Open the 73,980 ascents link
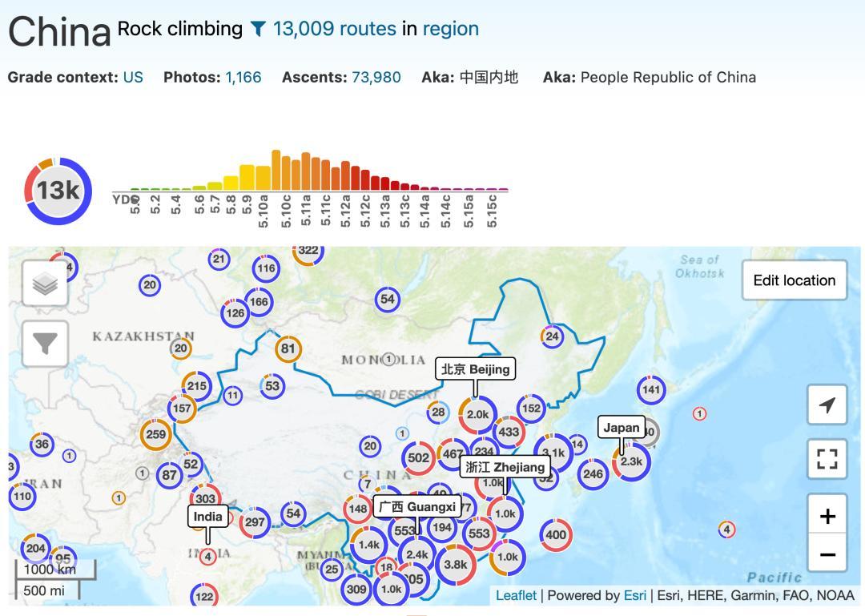Screen dimensions: 865x616 pyautogui.click(x=376, y=77)
